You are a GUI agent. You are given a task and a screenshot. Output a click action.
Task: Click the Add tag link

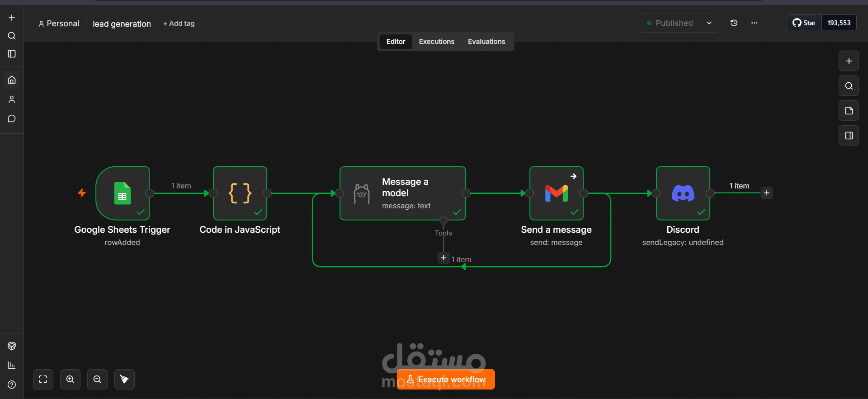(x=179, y=23)
